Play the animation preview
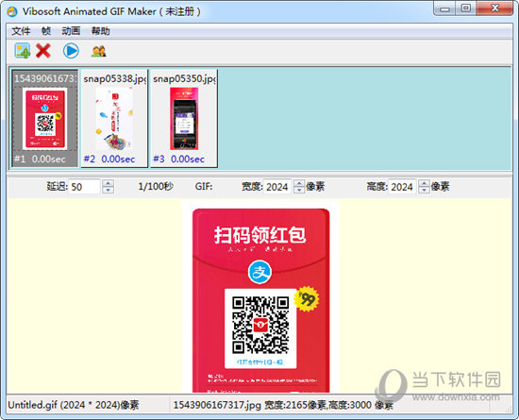Viewport: 519px width, 420px height. point(71,51)
